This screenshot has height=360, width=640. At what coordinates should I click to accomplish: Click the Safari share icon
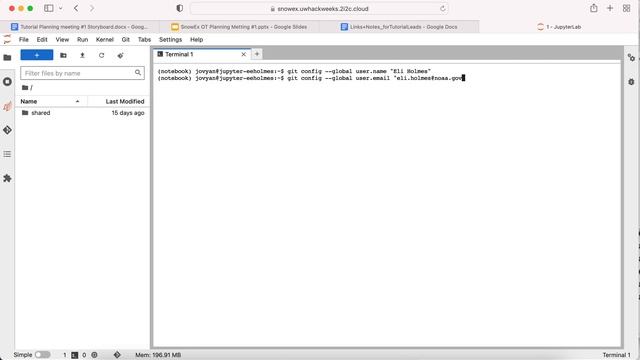click(594, 8)
